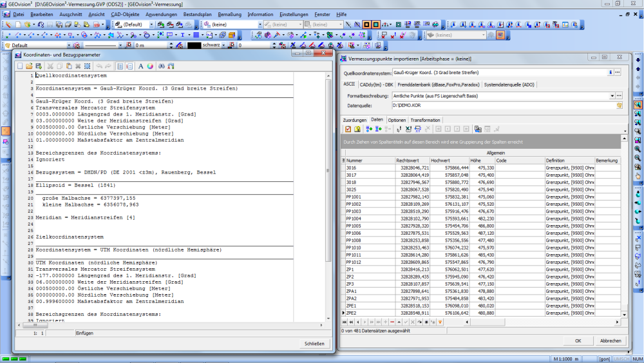The width and height of the screenshot is (644, 363).
Task: Expand the Default style dropdown in the third toolbar row
Action: pos(69,45)
